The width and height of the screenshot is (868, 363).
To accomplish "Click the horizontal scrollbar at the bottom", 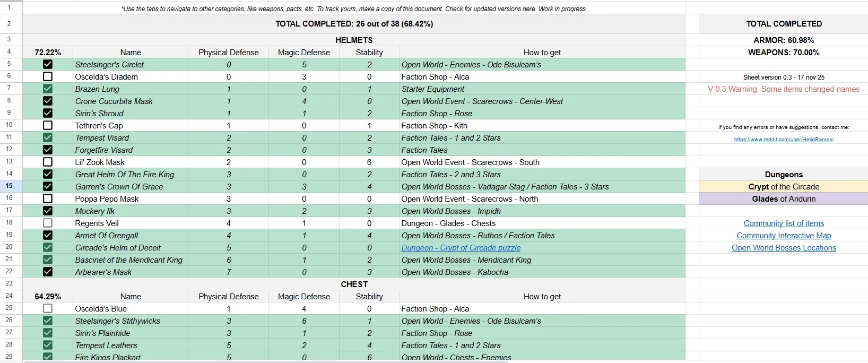I will 265,361.
